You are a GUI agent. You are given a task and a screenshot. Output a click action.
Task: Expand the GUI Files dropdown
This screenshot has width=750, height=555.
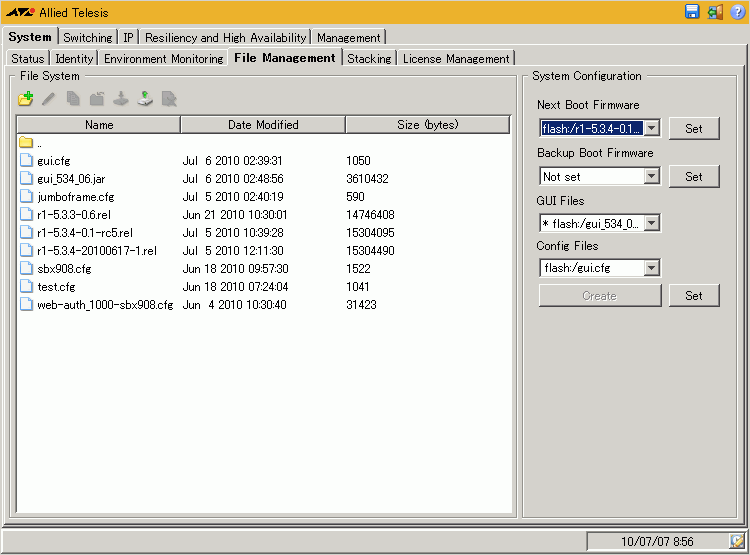tap(651, 223)
